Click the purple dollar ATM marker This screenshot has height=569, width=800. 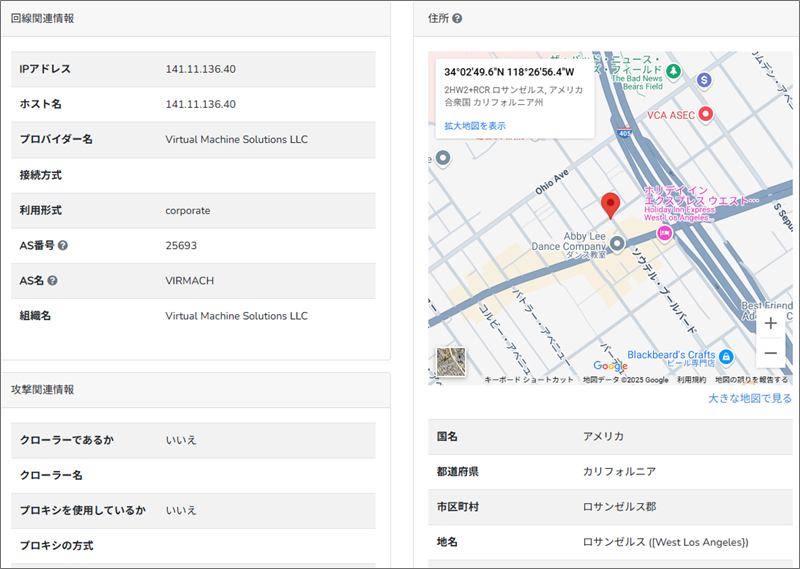click(705, 78)
